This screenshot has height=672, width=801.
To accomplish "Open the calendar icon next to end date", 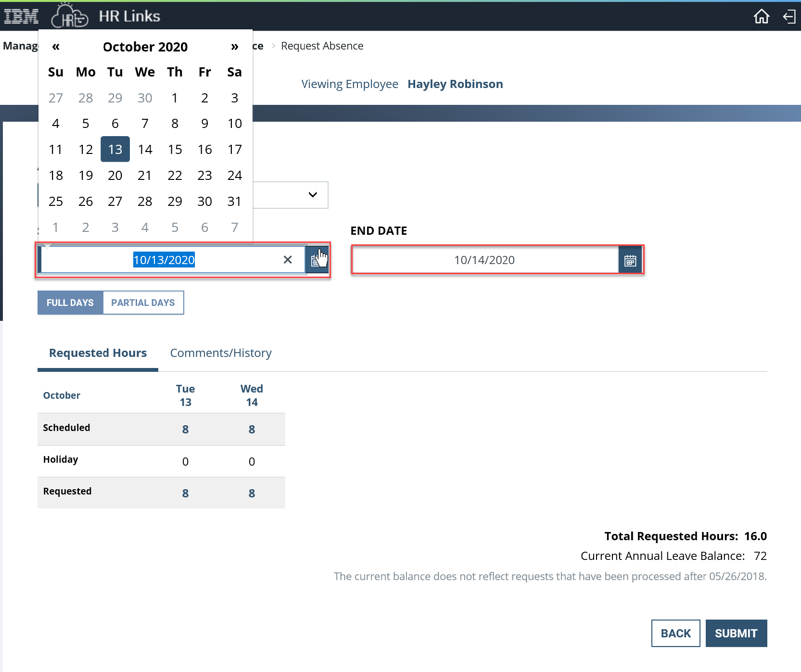I will 630,260.
